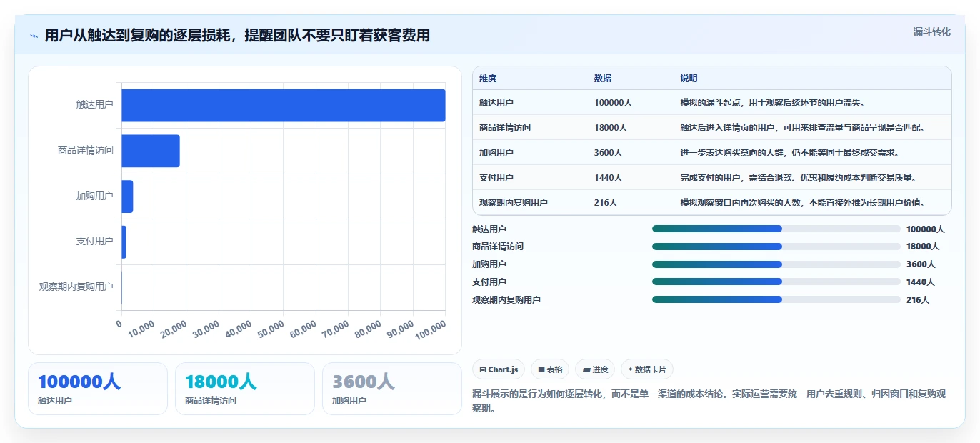Select the 表格 chip
The image size is (980, 443).
click(550, 369)
